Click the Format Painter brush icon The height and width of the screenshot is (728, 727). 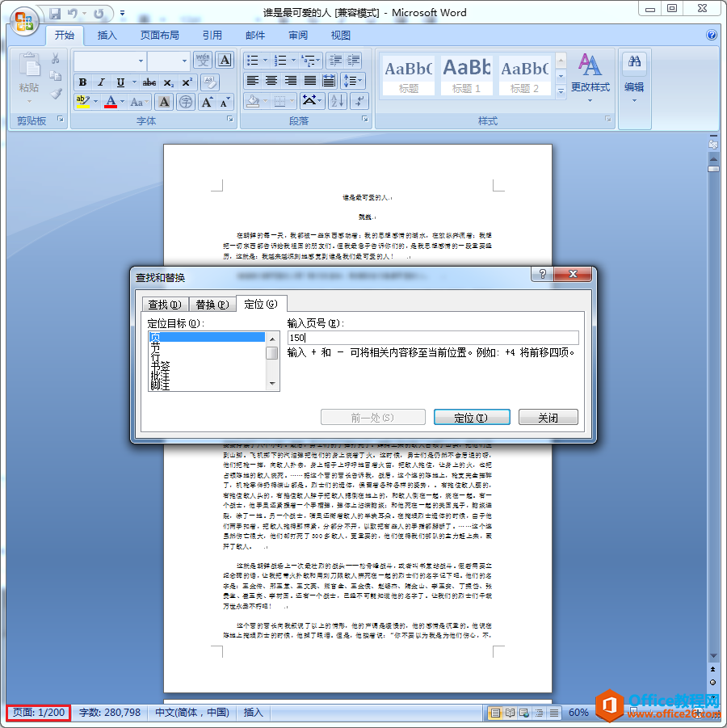pyautogui.click(x=57, y=94)
